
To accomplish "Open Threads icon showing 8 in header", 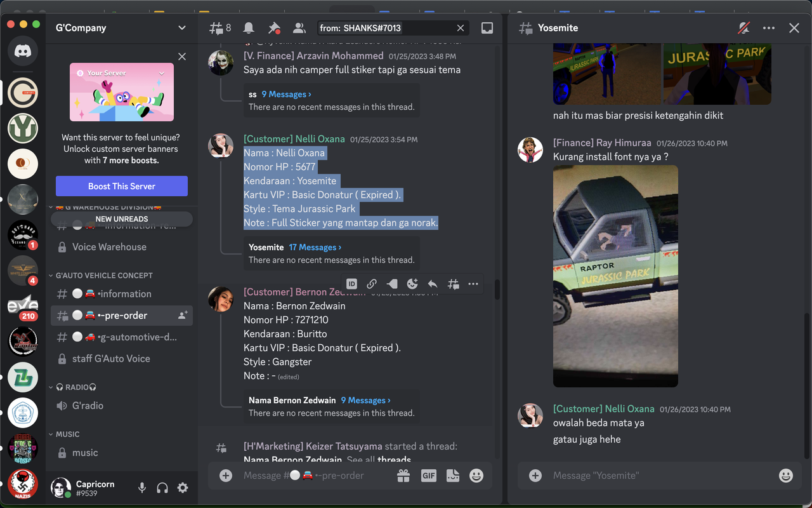I will [x=220, y=28].
